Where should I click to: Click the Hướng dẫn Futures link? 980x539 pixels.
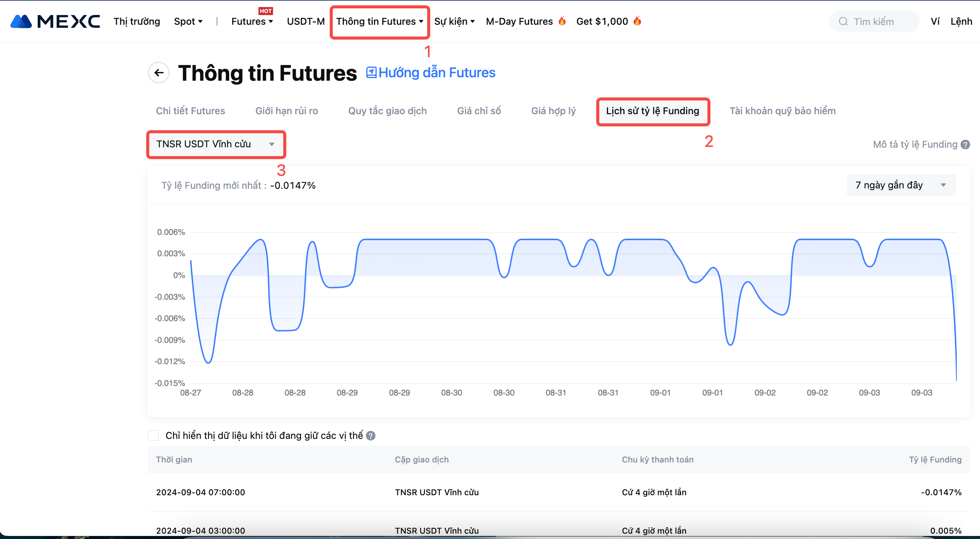[437, 73]
